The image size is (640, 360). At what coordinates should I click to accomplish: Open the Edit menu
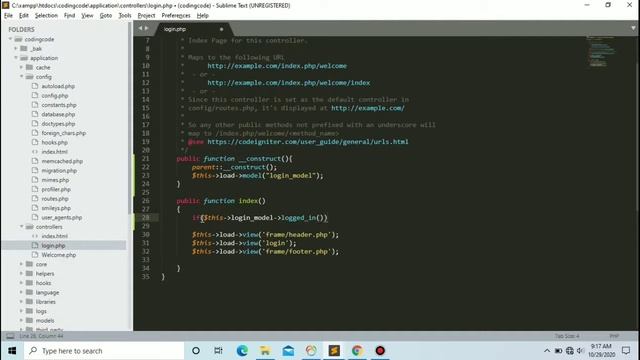[x=24, y=16]
